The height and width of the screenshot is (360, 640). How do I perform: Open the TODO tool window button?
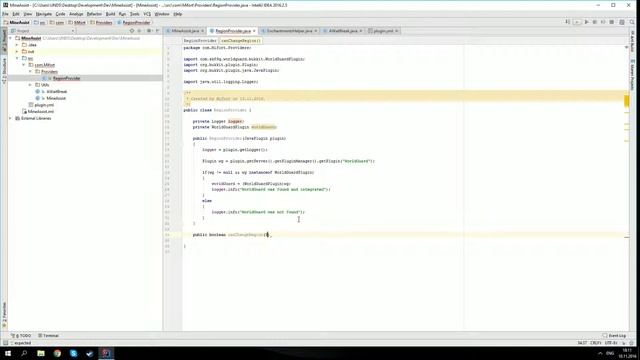coord(21,336)
